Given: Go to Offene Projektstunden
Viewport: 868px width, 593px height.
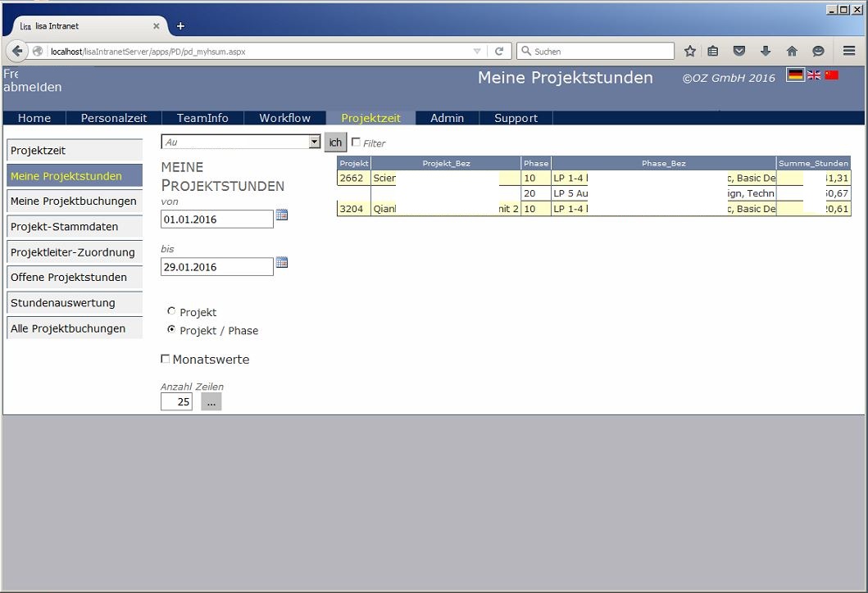Looking at the screenshot, I should coord(75,277).
